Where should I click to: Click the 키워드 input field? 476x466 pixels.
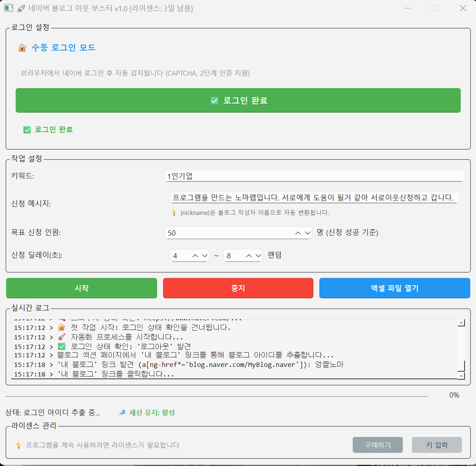[314, 176]
